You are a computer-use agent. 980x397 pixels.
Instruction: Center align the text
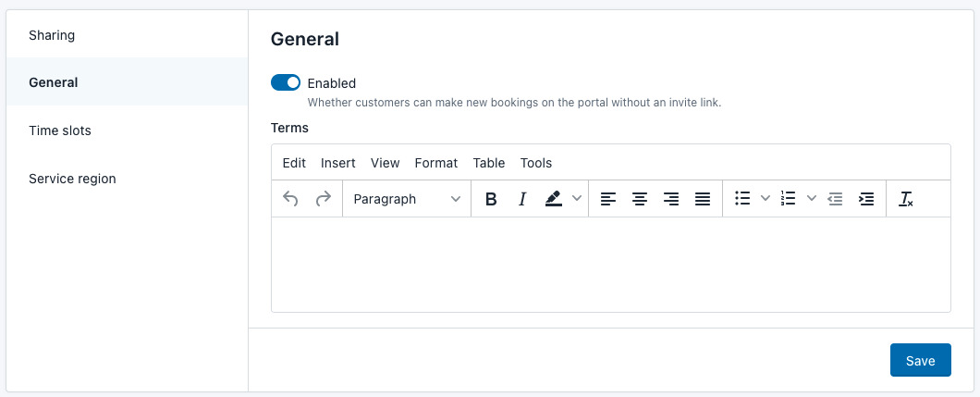click(640, 199)
